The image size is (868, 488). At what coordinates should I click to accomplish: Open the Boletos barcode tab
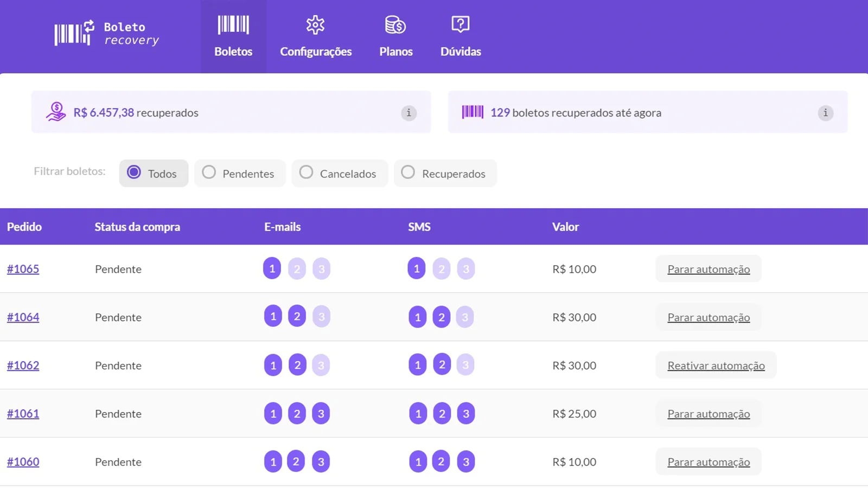tap(233, 36)
